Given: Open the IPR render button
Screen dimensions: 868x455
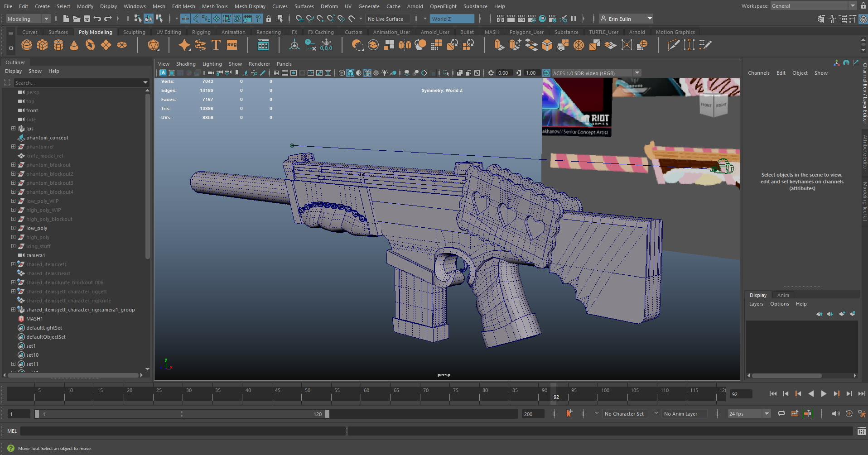Looking at the screenshot, I should [x=521, y=19].
